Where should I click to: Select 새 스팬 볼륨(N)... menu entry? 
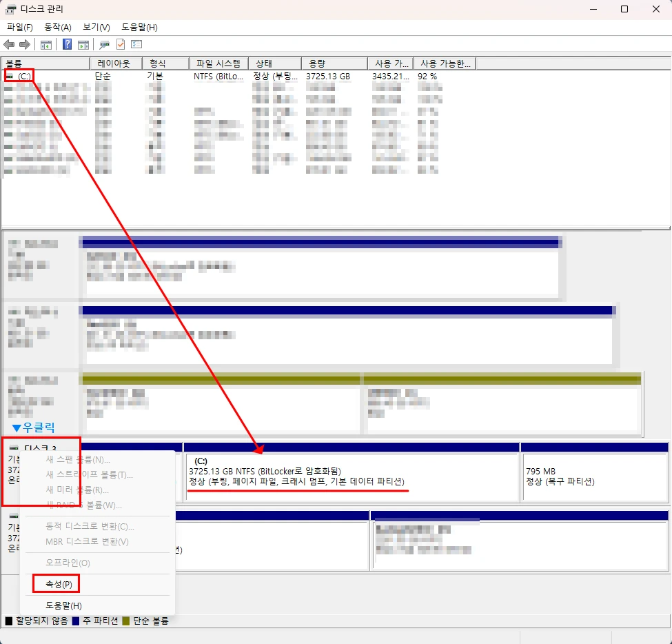[78, 460]
